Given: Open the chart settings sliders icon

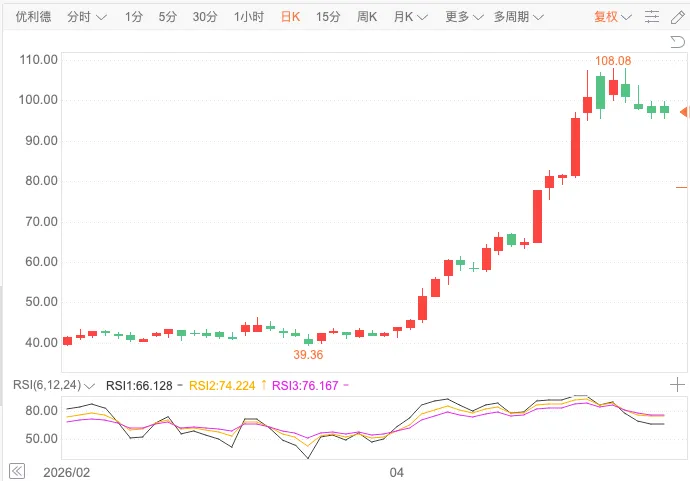Looking at the screenshot, I should (652, 17).
